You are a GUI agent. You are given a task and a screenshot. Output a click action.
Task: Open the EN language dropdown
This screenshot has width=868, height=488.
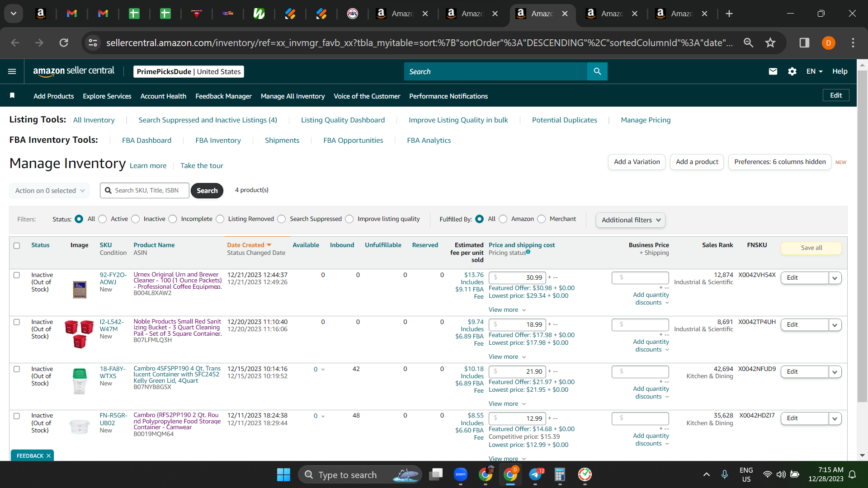(814, 71)
